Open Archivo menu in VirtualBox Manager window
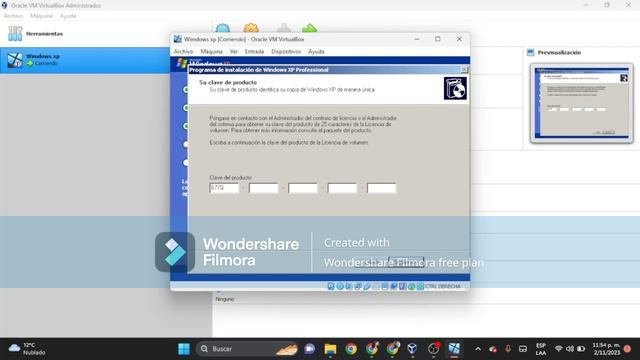 (x=13, y=16)
